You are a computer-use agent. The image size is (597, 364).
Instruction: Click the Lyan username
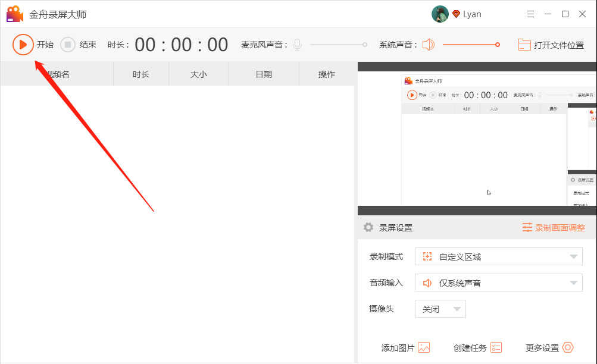(472, 14)
